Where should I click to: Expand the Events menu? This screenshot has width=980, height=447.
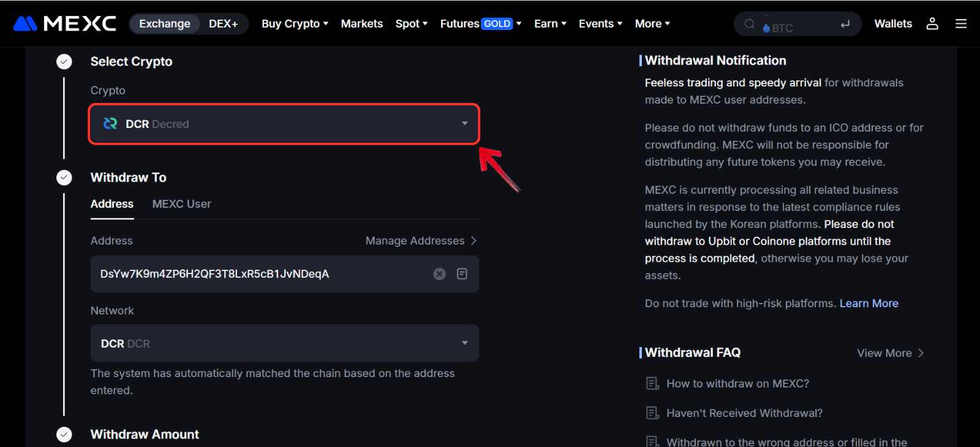600,23
